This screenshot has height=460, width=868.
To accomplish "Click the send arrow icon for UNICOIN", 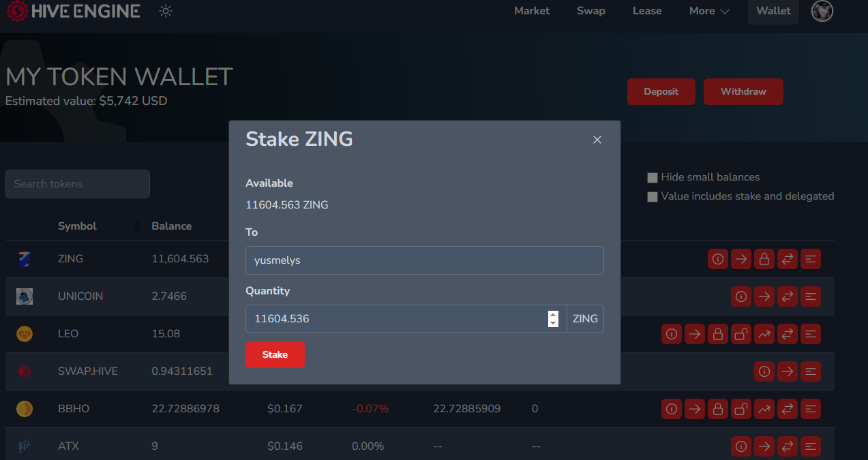I will [764, 296].
